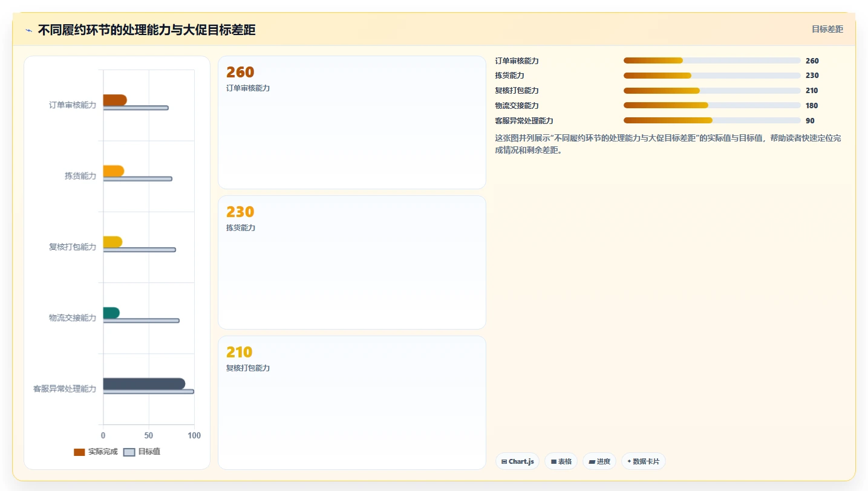The width and height of the screenshot is (868, 491).
Task: Click the 进度 tag button
Action: [599, 461]
